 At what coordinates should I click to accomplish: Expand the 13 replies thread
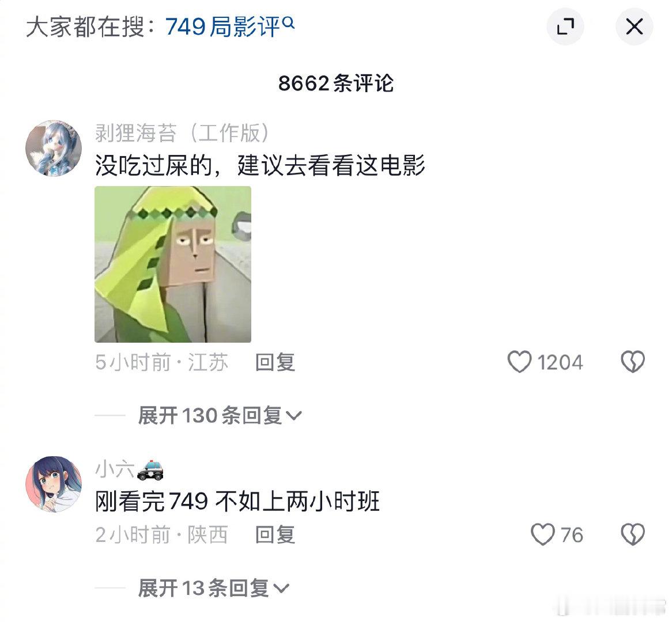(x=213, y=588)
